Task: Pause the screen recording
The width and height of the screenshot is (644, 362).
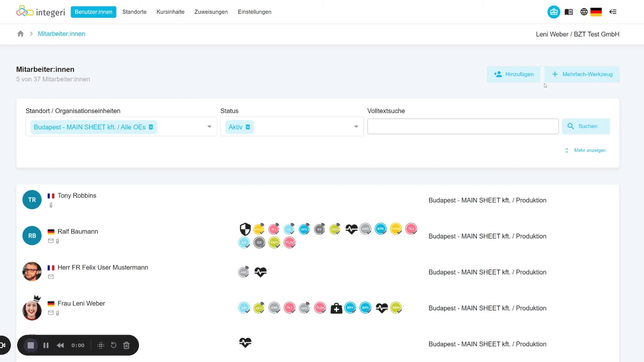Action: coord(46,345)
